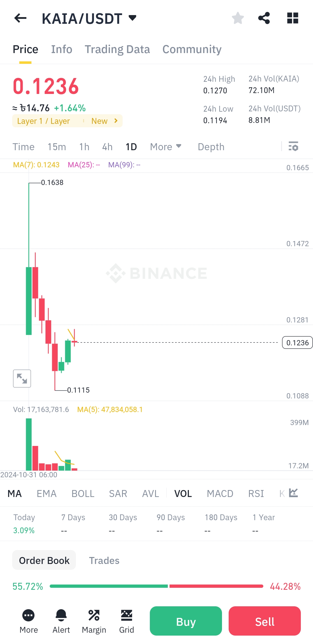Open the Margin percent icon
The image size is (313, 644).
pyautogui.click(x=94, y=621)
